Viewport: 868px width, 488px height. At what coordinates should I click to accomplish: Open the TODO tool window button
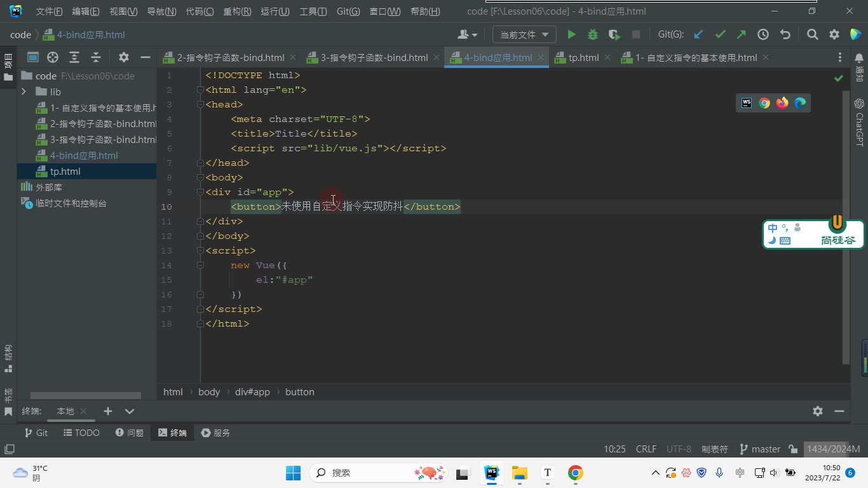82,433
